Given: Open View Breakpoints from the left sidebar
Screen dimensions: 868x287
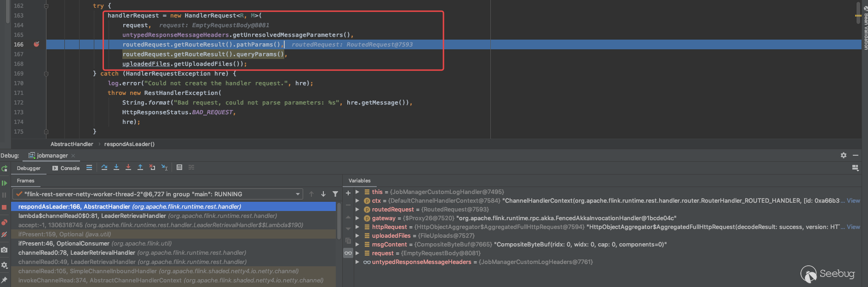Looking at the screenshot, I should pyautogui.click(x=4, y=223).
